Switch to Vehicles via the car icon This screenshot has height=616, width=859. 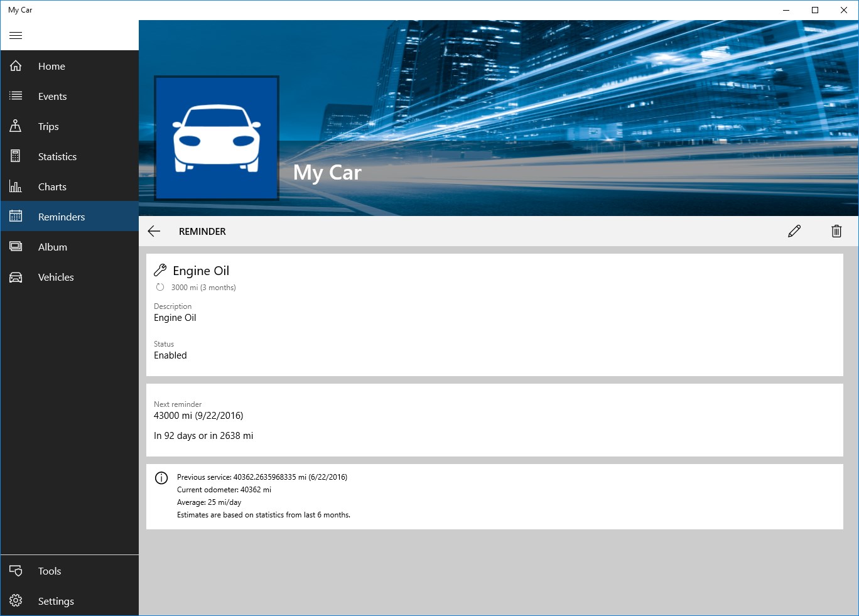point(16,276)
